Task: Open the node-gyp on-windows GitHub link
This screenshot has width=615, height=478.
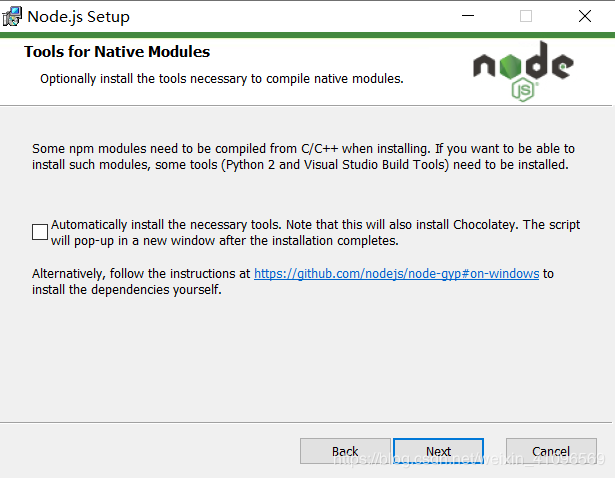Action: (x=397, y=273)
